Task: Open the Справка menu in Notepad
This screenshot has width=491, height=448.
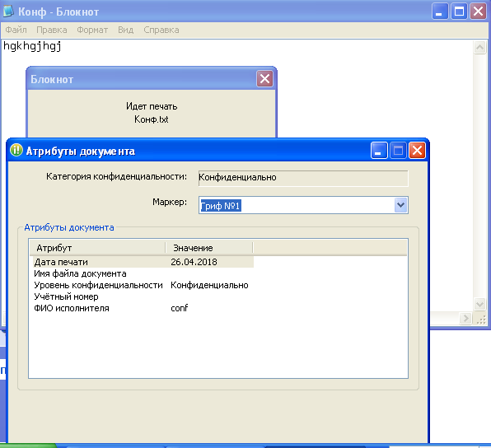Action: 161,30
